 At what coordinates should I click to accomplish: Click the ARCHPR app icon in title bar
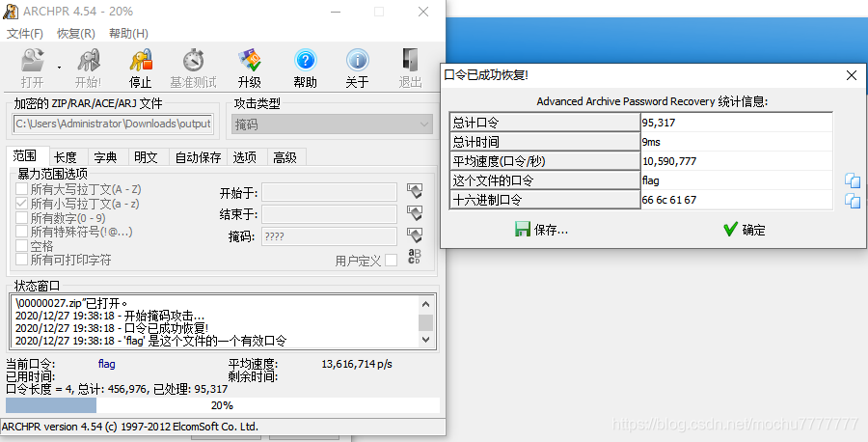point(11,11)
